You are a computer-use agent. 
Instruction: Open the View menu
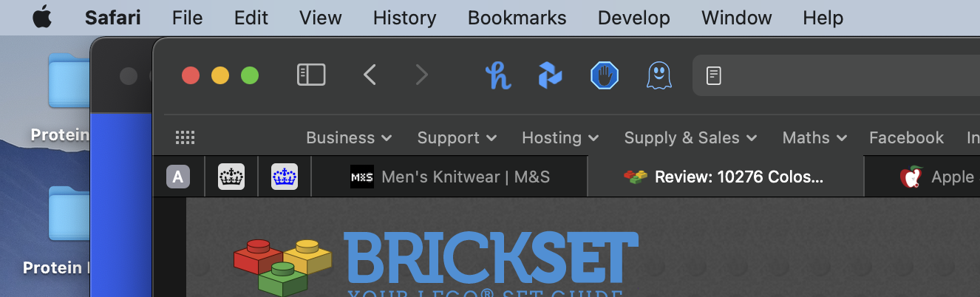click(320, 18)
